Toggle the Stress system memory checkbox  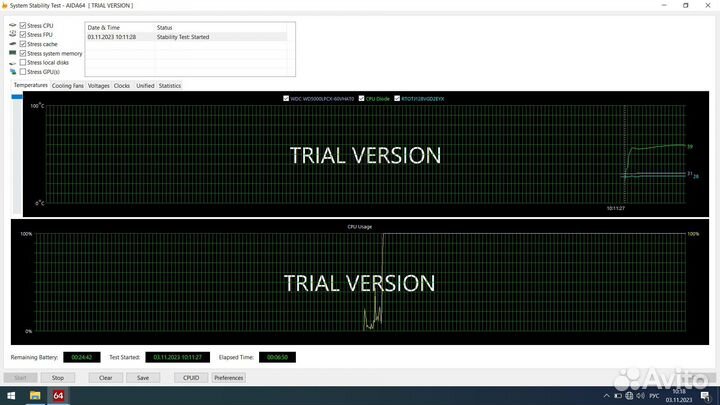point(22,53)
